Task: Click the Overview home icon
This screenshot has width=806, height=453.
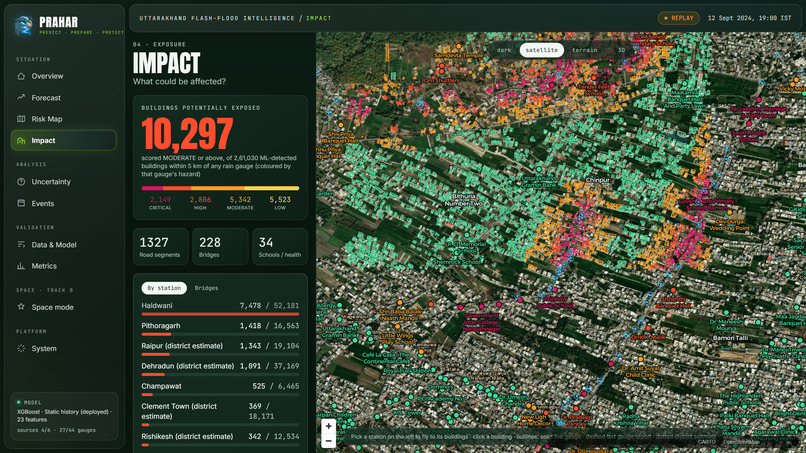Action: click(21, 76)
